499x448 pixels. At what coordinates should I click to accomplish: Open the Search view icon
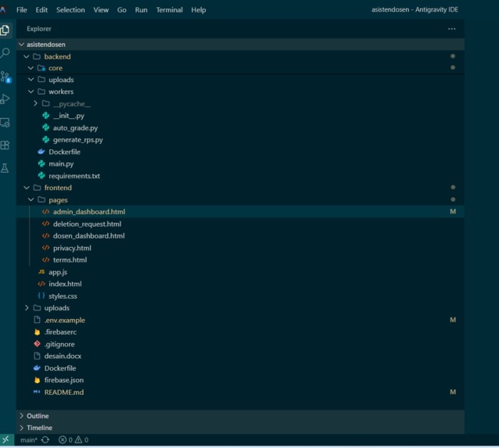tap(5, 53)
